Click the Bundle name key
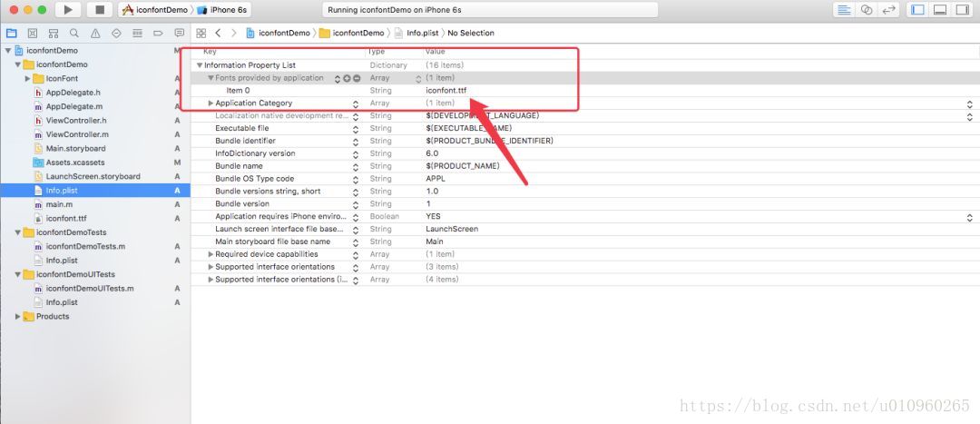The height and width of the screenshot is (424, 980). point(239,166)
